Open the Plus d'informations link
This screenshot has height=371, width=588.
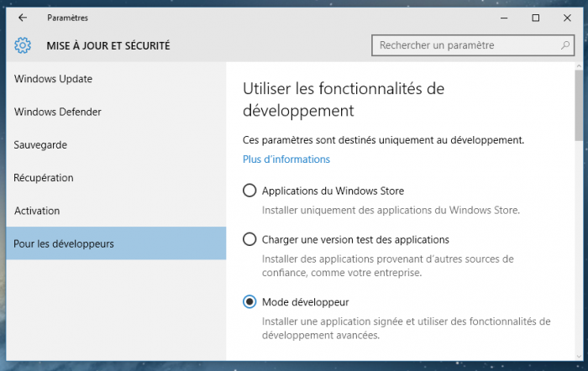point(286,159)
